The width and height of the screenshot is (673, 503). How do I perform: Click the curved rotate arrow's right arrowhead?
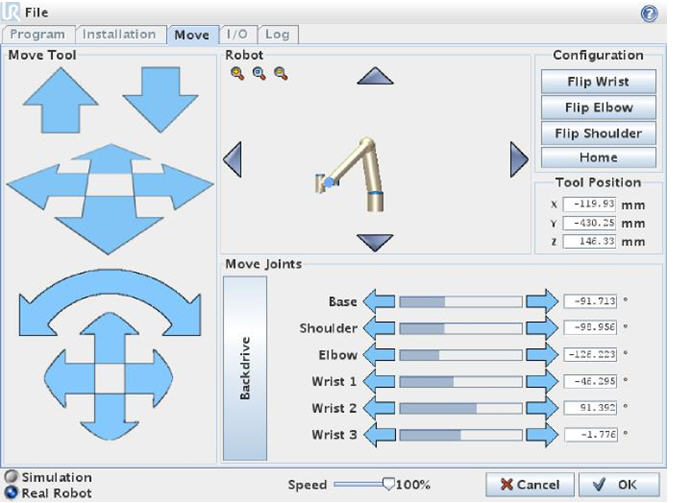[185, 315]
